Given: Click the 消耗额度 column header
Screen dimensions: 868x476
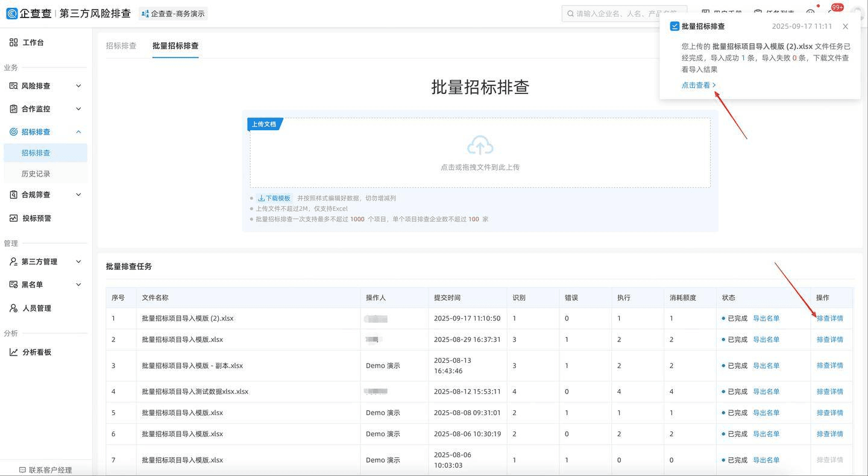Looking at the screenshot, I should pos(683,298).
